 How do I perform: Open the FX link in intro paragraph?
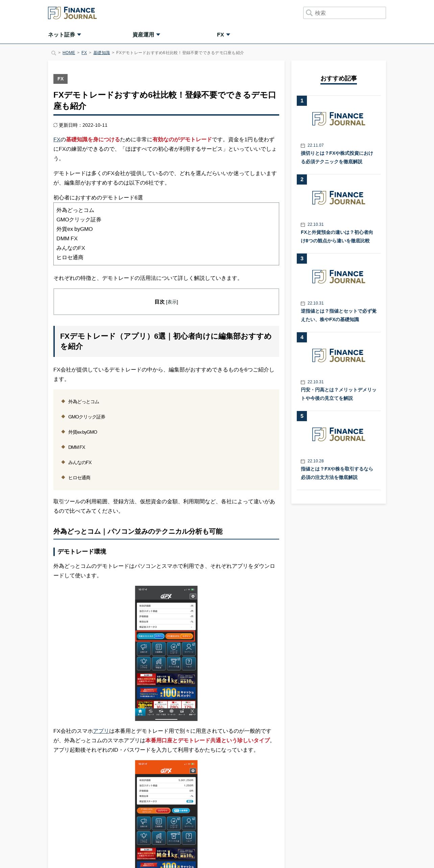57,139
